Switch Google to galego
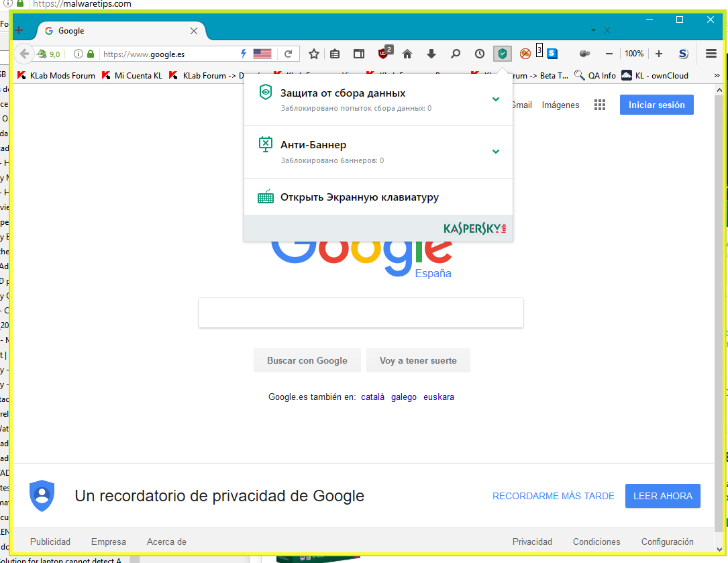The height and width of the screenshot is (563, 728). coord(404,397)
